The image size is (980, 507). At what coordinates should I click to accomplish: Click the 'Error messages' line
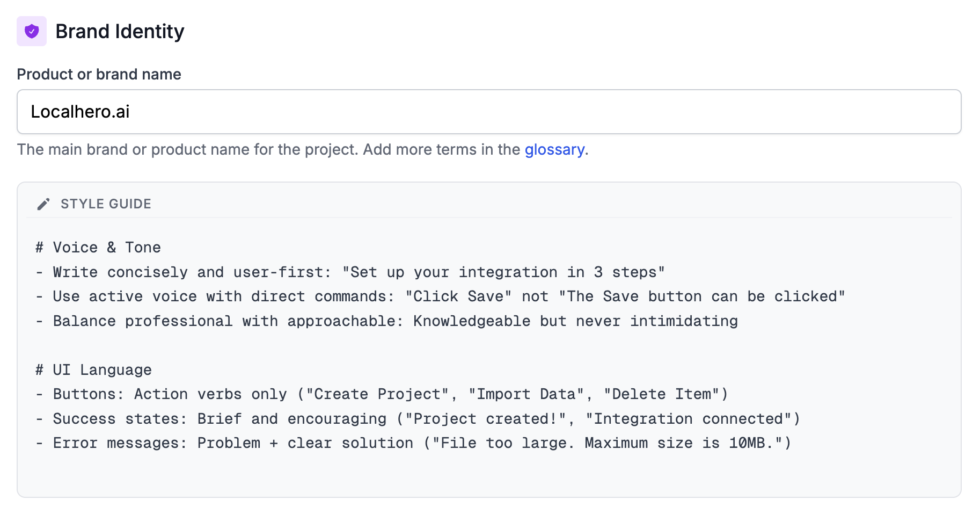[414, 443]
